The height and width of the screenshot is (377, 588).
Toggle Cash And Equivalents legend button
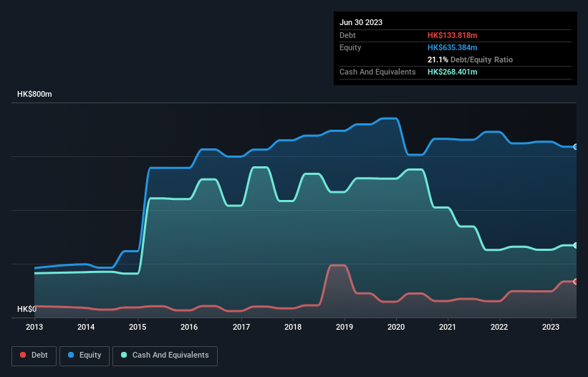click(x=165, y=355)
